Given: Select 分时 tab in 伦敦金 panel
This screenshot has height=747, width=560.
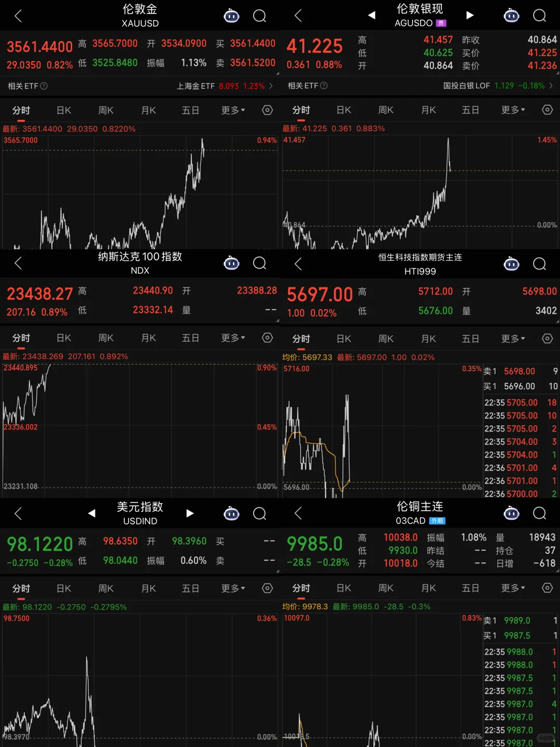Looking at the screenshot, I should pyautogui.click(x=21, y=110).
